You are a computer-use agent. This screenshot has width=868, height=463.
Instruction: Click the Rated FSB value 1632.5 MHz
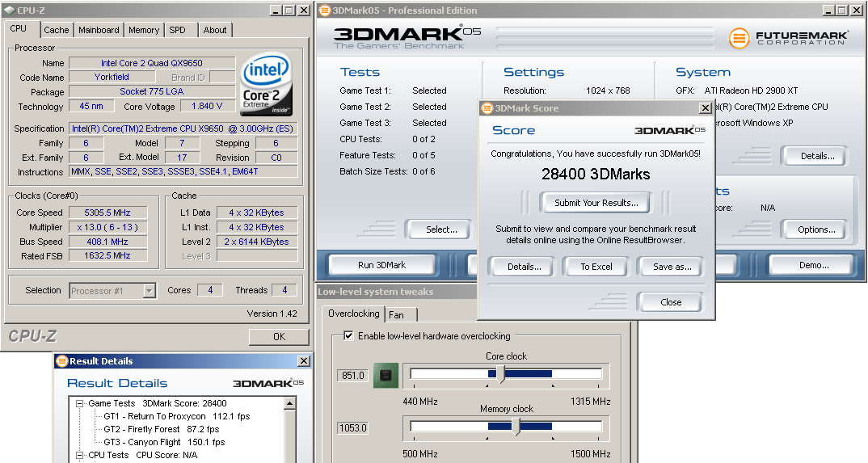tap(107, 255)
